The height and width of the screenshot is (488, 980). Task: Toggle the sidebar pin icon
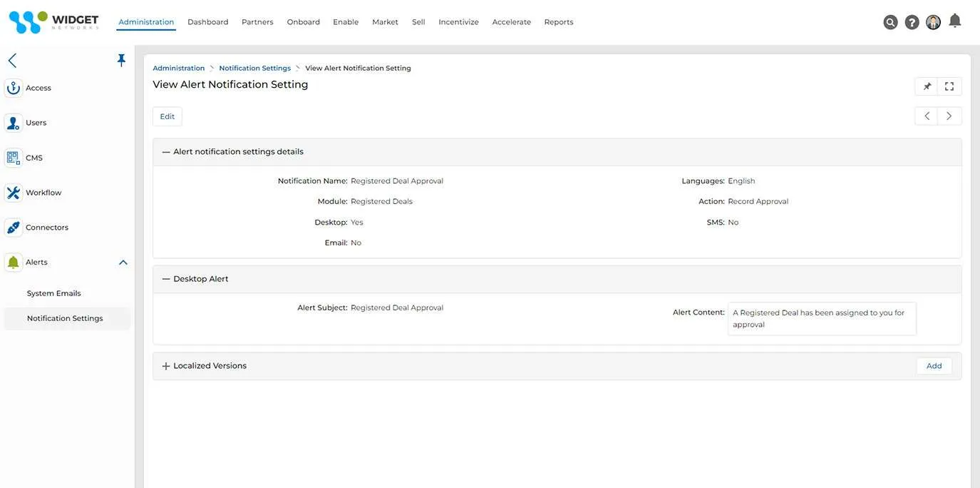121,61
